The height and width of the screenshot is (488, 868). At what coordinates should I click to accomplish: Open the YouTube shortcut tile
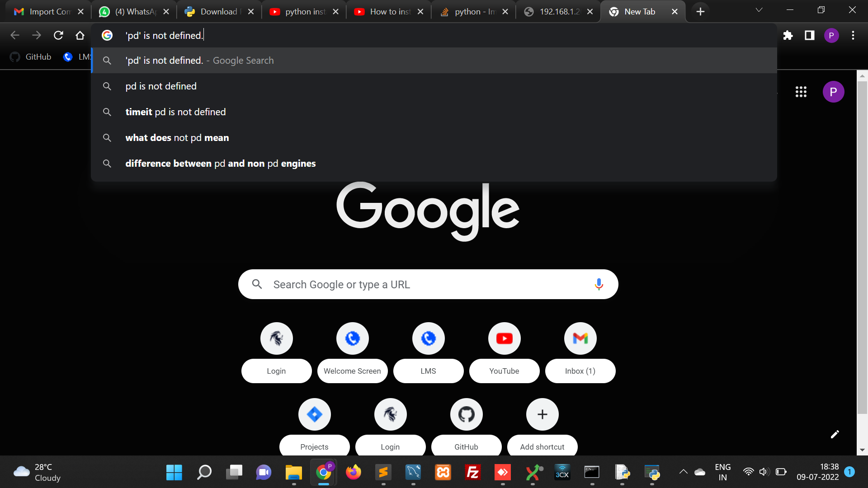(x=504, y=339)
